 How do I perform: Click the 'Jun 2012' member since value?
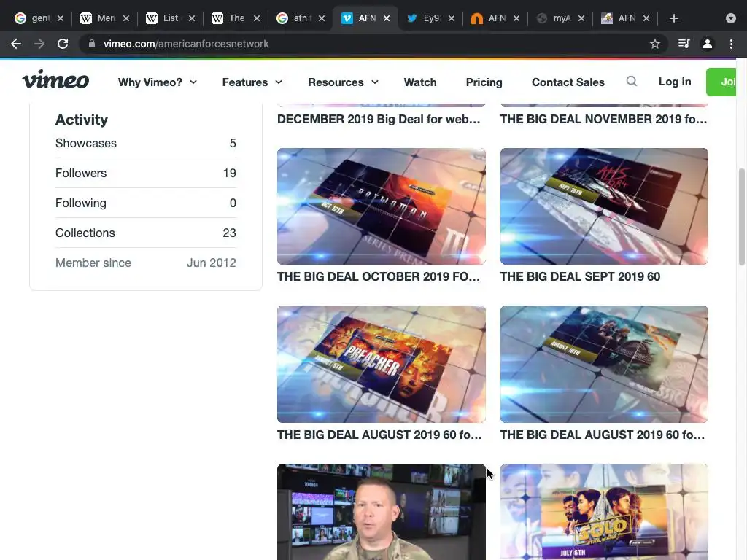point(211,262)
